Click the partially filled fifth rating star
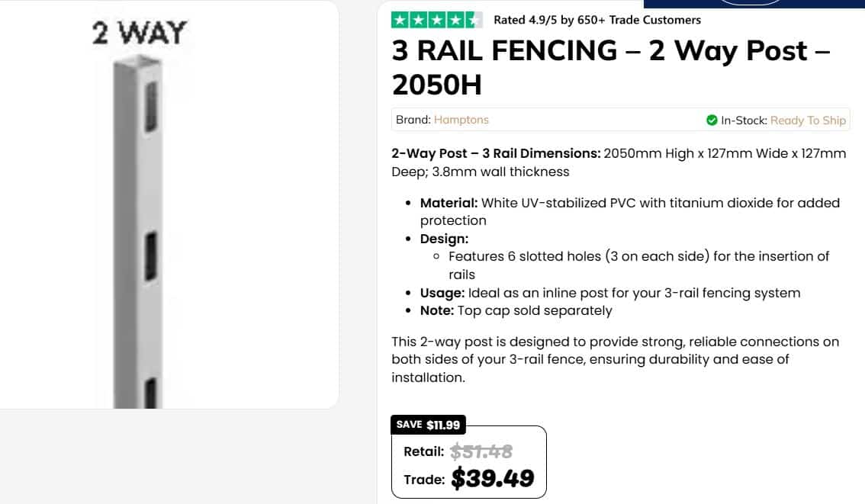Screen dimensions: 865x504 point(474,20)
